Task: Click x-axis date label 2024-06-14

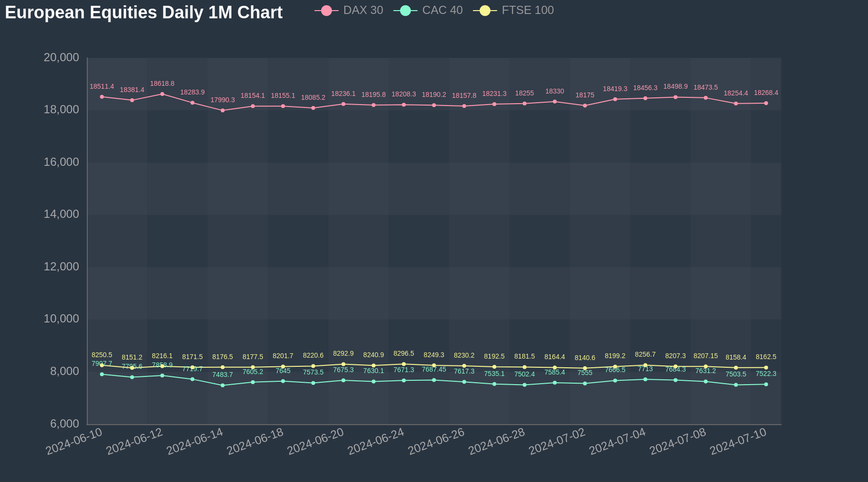Action: [x=195, y=441]
